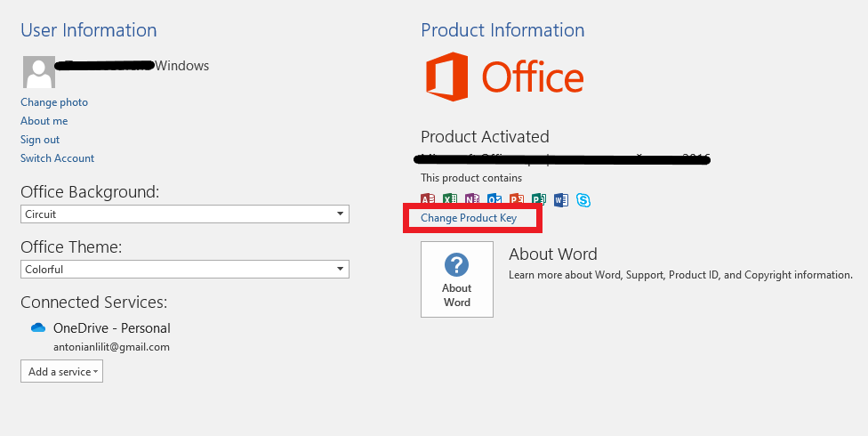Open the Office Theme dropdown showing Colorful
This screenshot has width=868, height=436.
pos(185,270)
